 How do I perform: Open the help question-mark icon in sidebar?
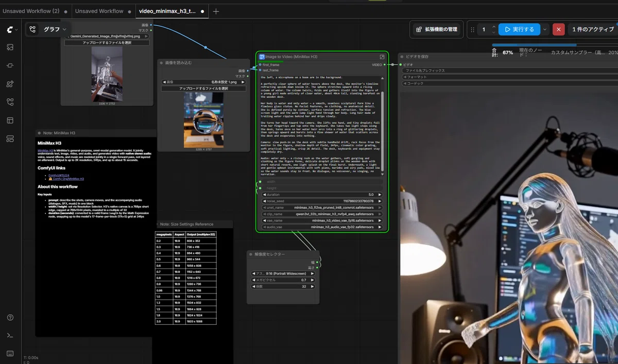coord(10,317)
